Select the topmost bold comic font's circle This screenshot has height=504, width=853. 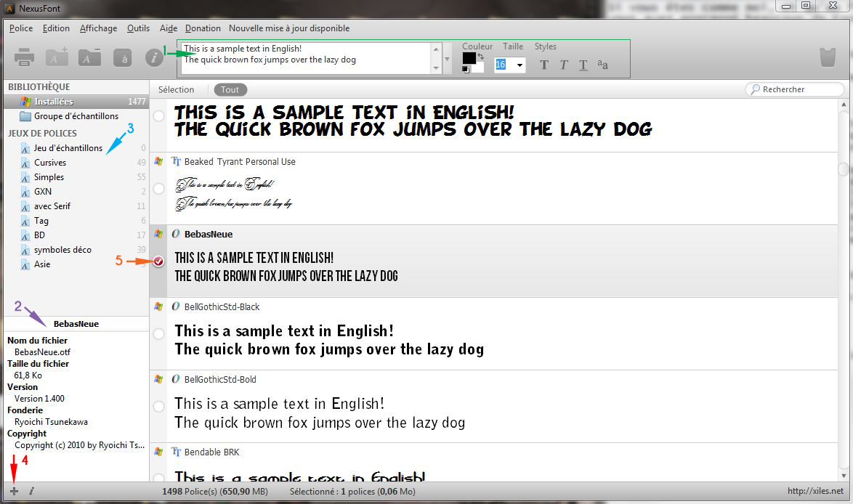click(158, 115)
